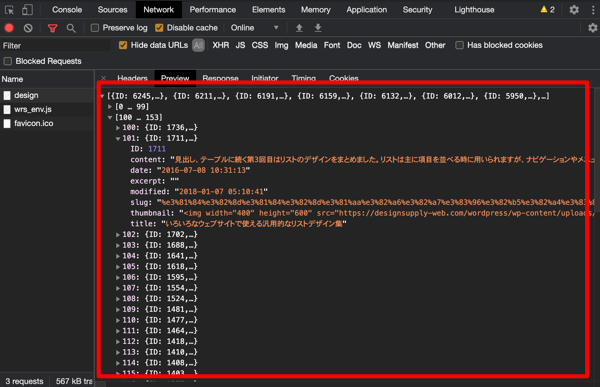Expand item 105 with ID 1618
The image size is (600, 387).
pyautogui.click(x=118, y=267)
